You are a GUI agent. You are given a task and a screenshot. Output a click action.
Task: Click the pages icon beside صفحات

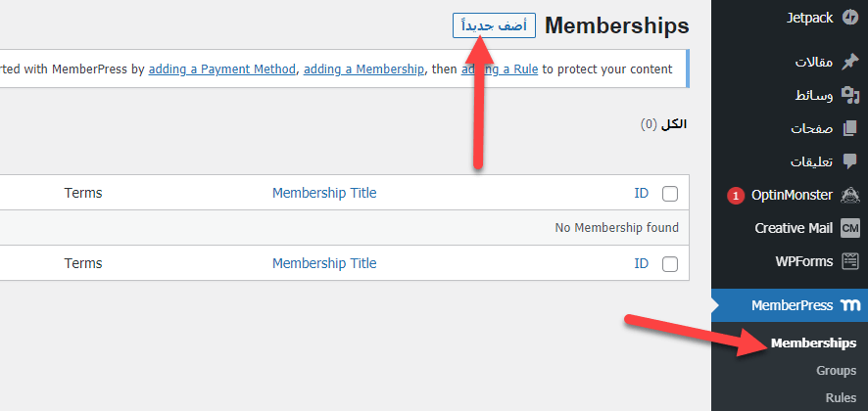(849, 128)
